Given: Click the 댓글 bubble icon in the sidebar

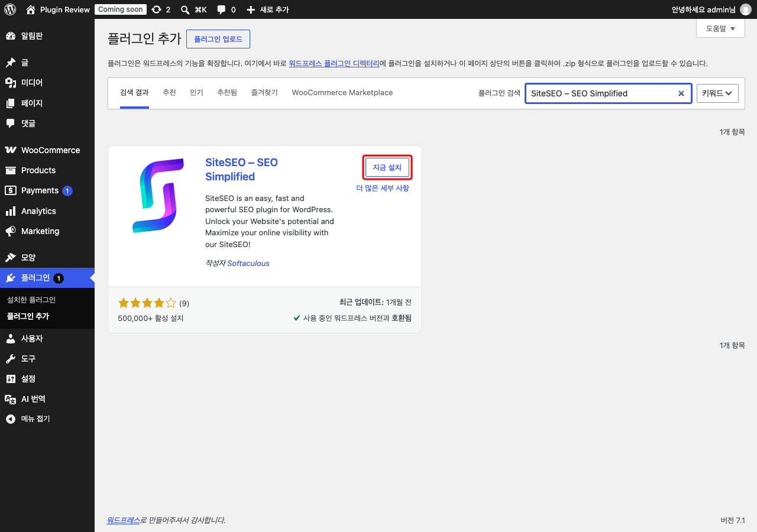Looking at the screenshot, I should coord(11,124).
